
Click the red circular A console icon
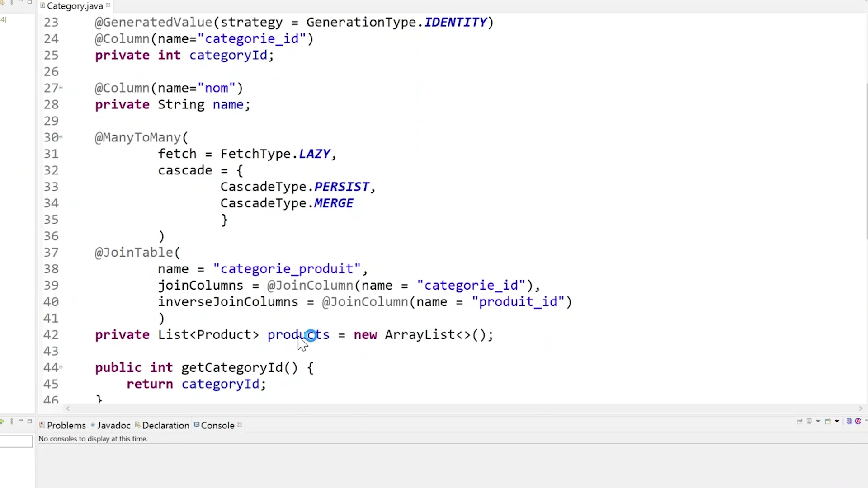(x=858, y=421)
